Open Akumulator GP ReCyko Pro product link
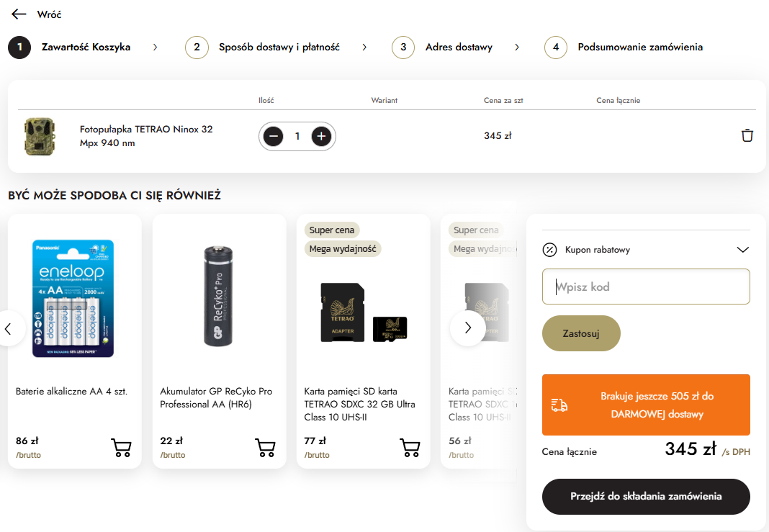Image resolution: width=769 pixels, height=532 pixels. click(216, 397)
